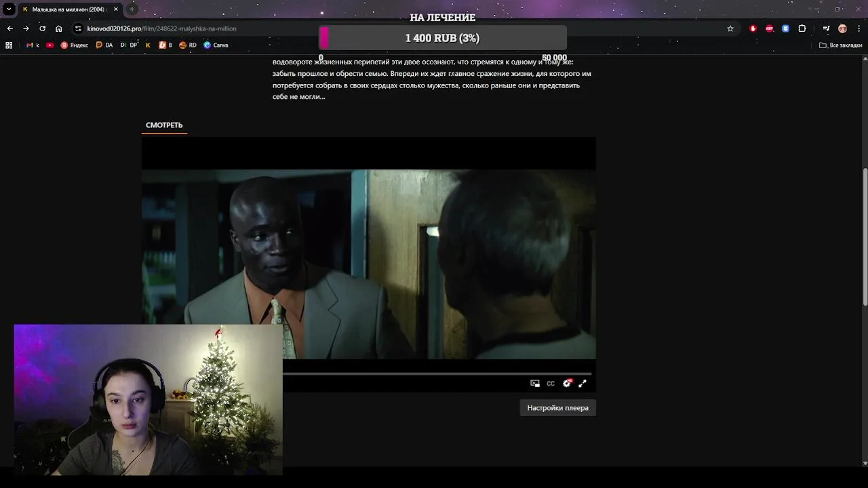Image resolution: width=868 pixels, height=488 pixels.
Task: Open the DA bookmark
Action: tap(104, 45)
